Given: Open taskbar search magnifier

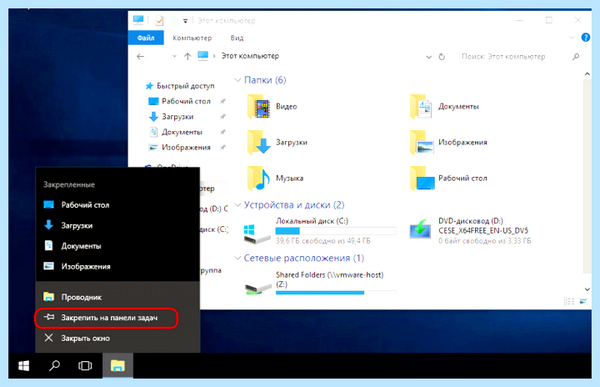Looking at the screenshot, I should [54, 366].
